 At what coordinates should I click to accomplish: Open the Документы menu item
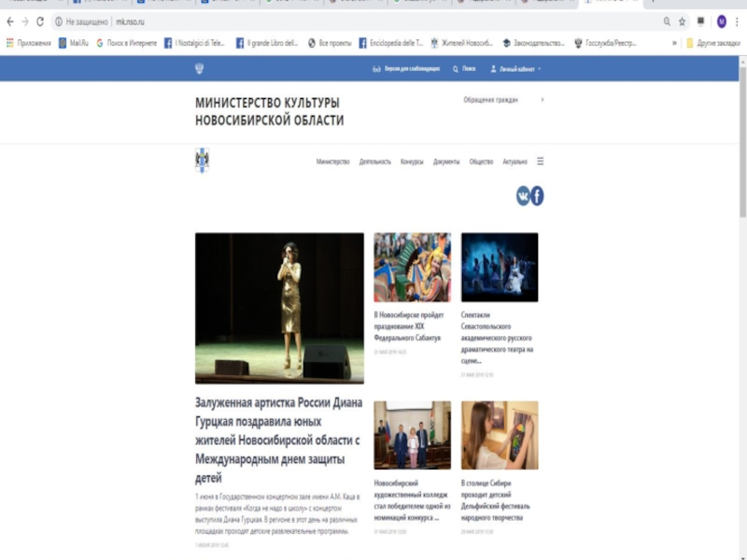coord(446,161)
